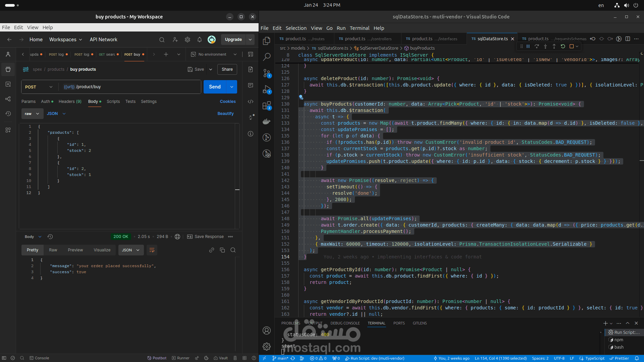Image resolution: width=644 pixels, height=362 pixels.
Task: Toggle response line wrap button
Action: coord(152,250)
